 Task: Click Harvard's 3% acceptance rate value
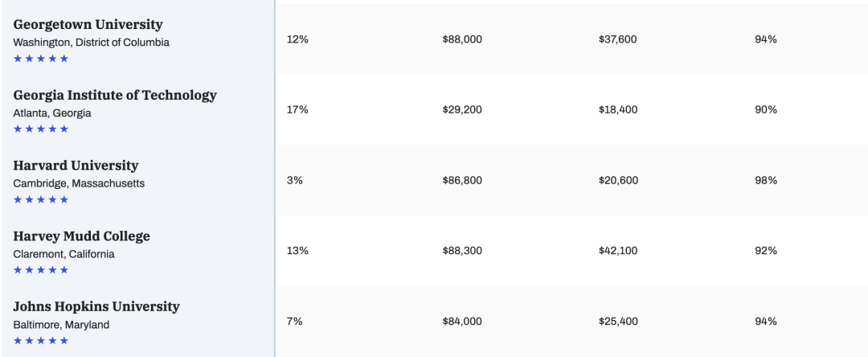294,180
